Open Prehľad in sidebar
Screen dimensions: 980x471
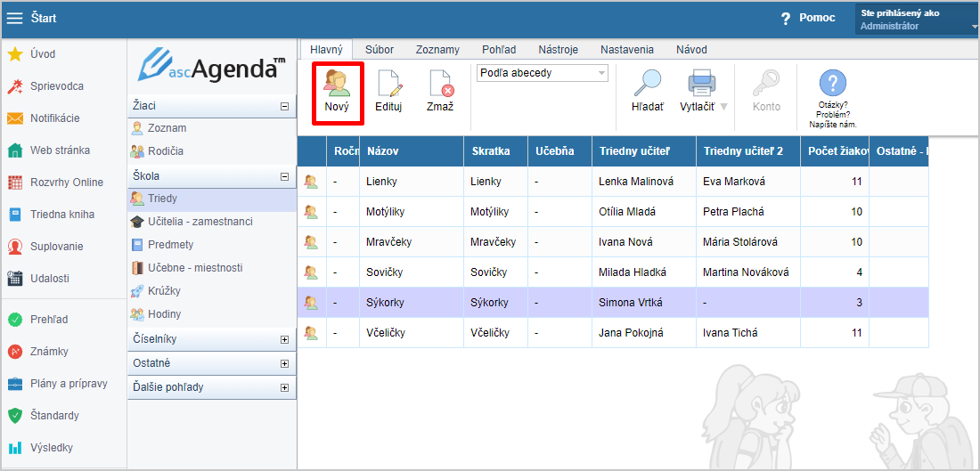pyautogui.click(x=49, y=320)
